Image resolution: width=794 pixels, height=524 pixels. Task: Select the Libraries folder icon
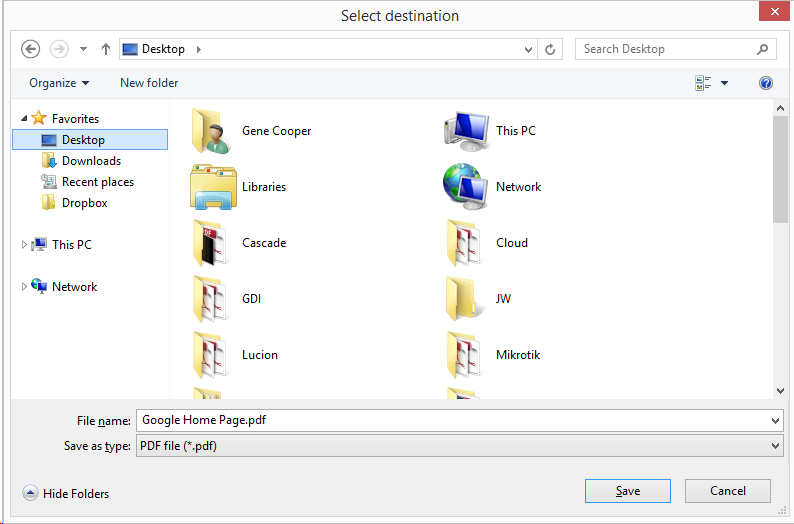point(213,187)
